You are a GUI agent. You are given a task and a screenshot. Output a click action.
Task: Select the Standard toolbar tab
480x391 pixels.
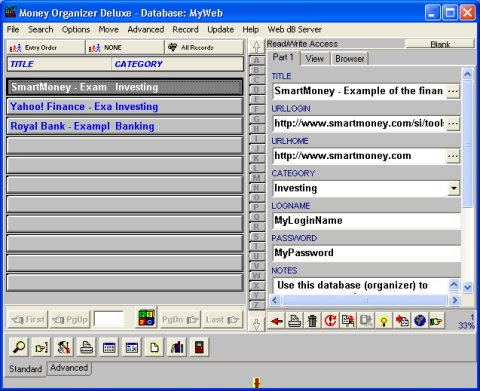[26, 369]
